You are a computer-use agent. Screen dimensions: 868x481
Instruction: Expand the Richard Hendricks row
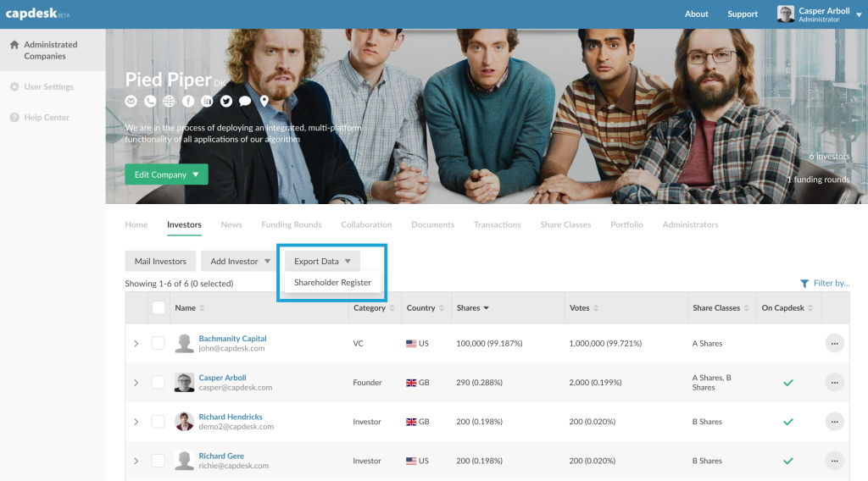pyautogui.click(x=136, y=422)
